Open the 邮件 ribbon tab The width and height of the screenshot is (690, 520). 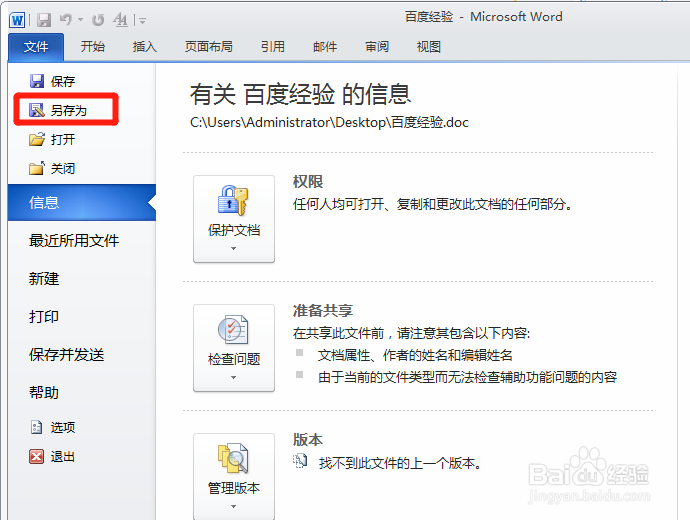(325, 47)
